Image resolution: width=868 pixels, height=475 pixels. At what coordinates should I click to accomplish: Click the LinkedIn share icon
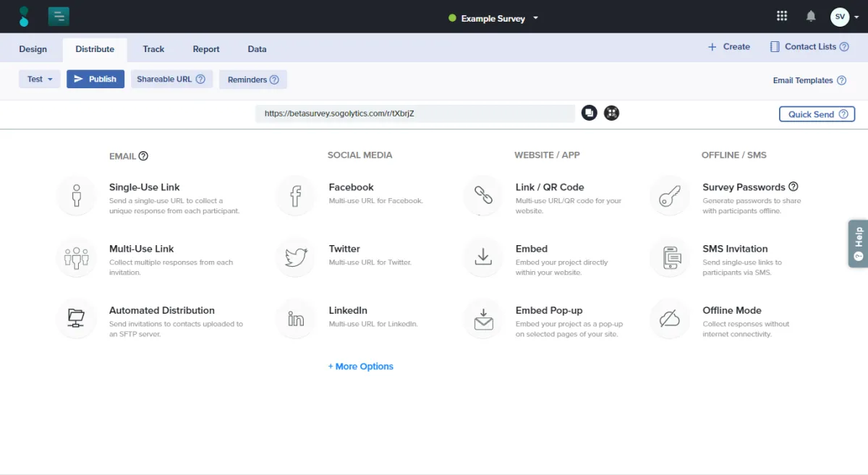click(295, 319)
